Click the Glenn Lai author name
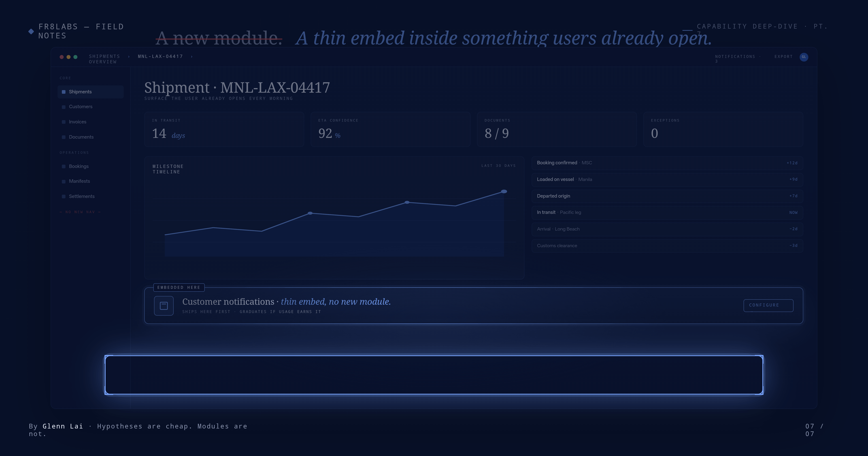The width and height of the screenshot is (868, 456). (63, 426)
